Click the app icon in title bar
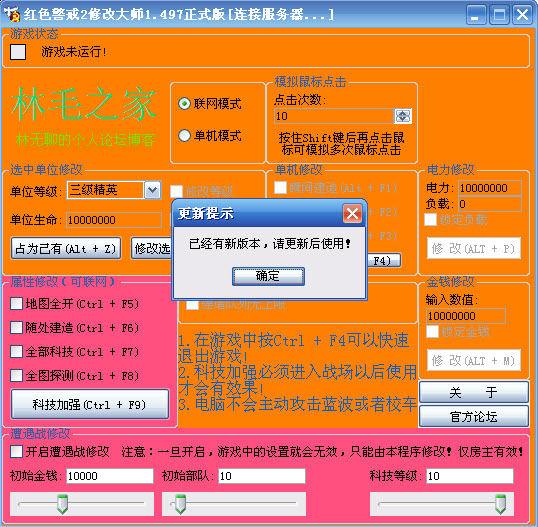The height and width of the screenshot is (527, 538). click(x=12, y=14)
